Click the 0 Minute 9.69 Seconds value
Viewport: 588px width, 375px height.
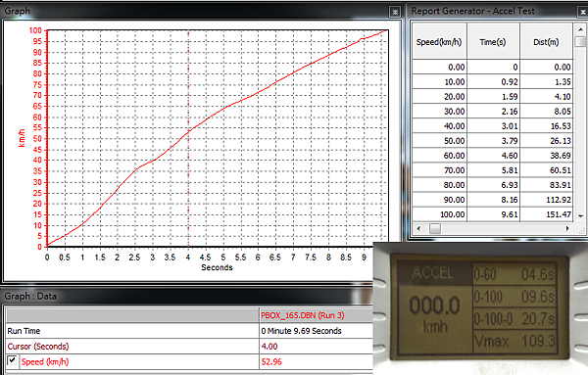301,331
